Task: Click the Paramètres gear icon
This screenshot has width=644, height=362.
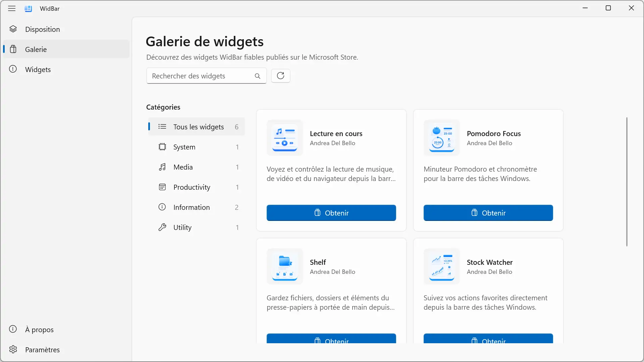Action: point(13,350)
